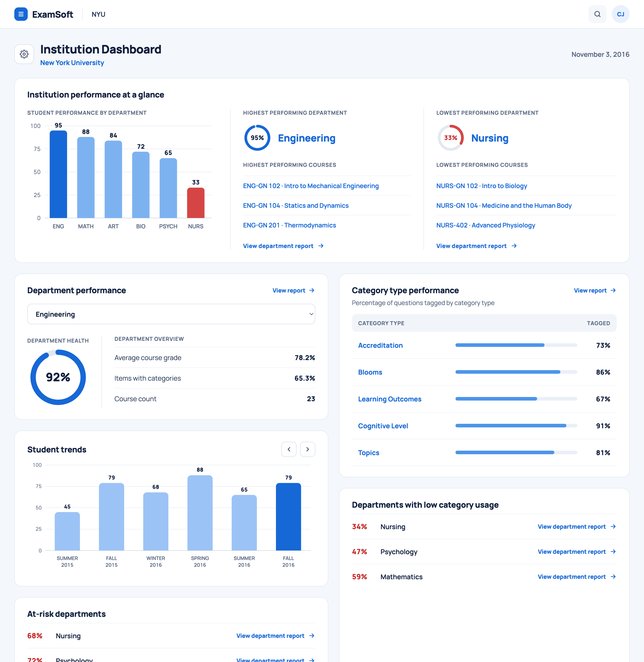
Task: Click the ExamSoft logo text
Action: pos(52,15)
